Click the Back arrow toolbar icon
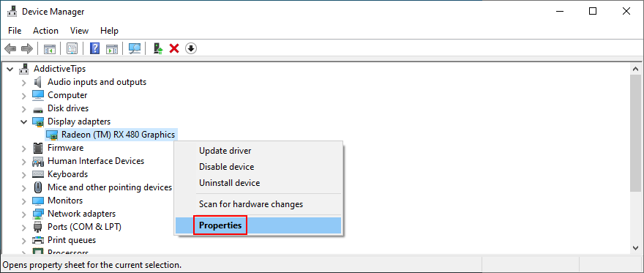This screenshot has height=273, width=644. 10,49
